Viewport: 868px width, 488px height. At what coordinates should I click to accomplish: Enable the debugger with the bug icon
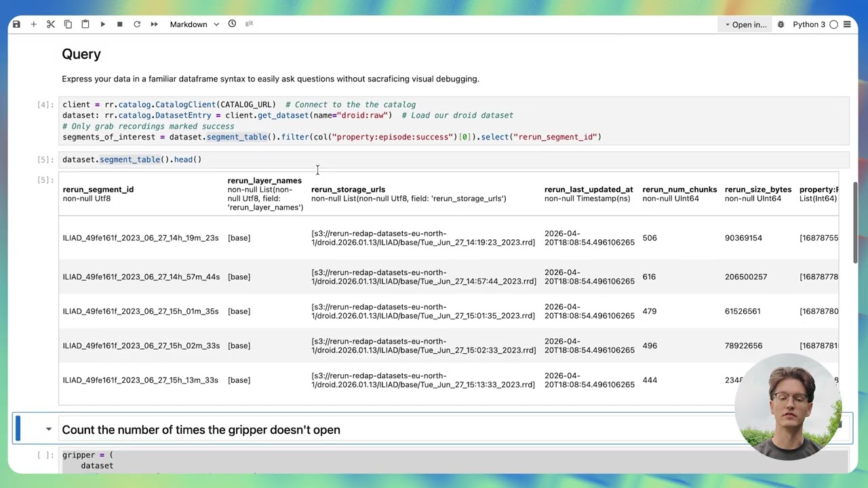781,24
